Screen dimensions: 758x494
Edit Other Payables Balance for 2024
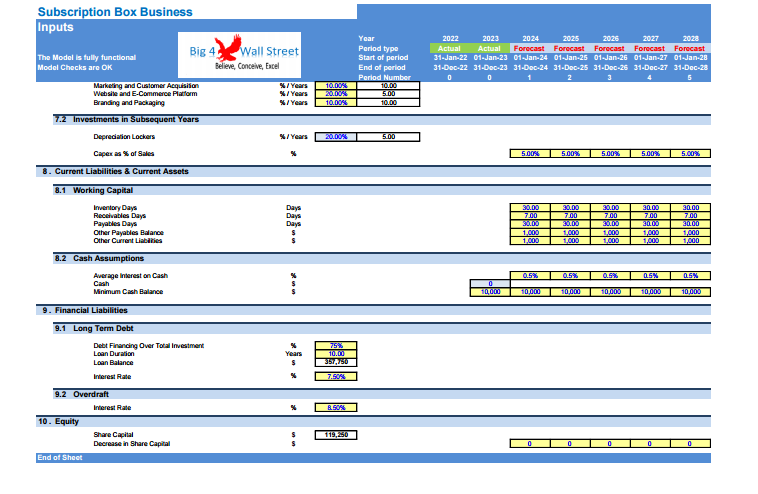530,232
